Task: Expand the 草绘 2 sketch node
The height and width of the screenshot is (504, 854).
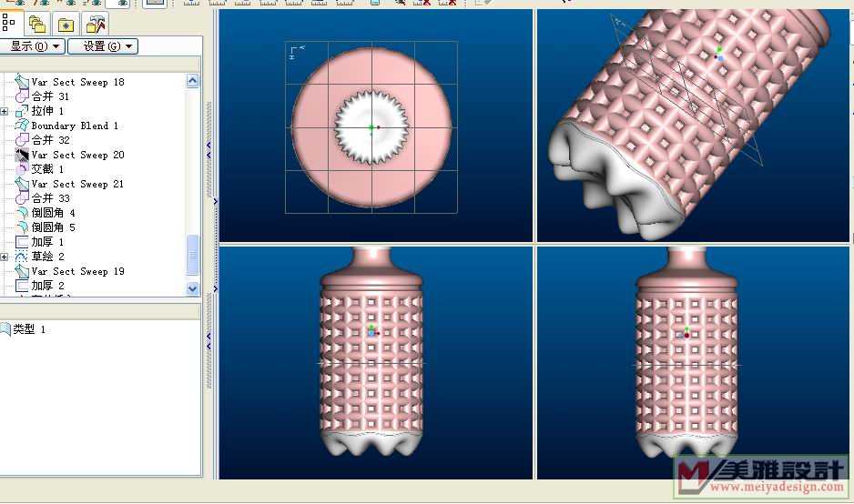Action: [x=4, y=257]
